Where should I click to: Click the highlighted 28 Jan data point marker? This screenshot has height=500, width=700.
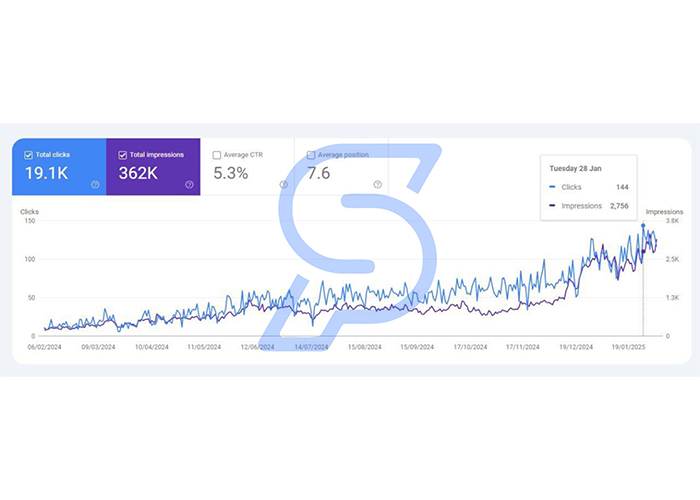click(643, 225)
